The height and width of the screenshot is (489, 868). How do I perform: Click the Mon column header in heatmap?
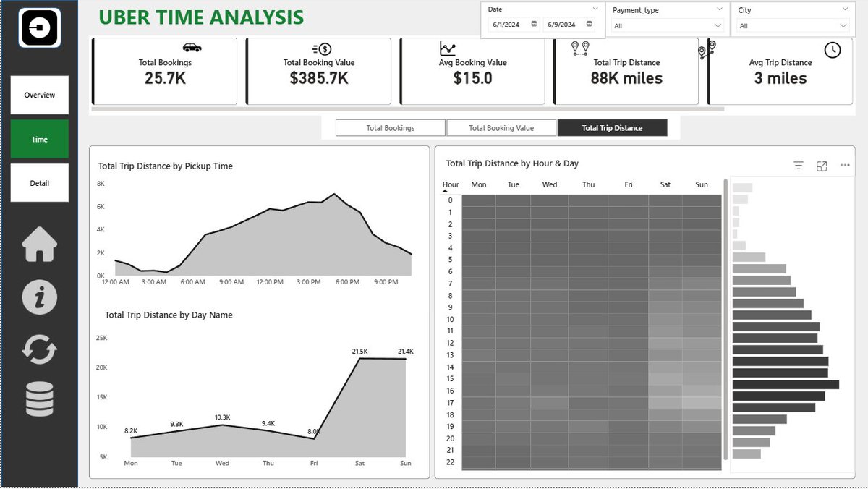(479, 184)
